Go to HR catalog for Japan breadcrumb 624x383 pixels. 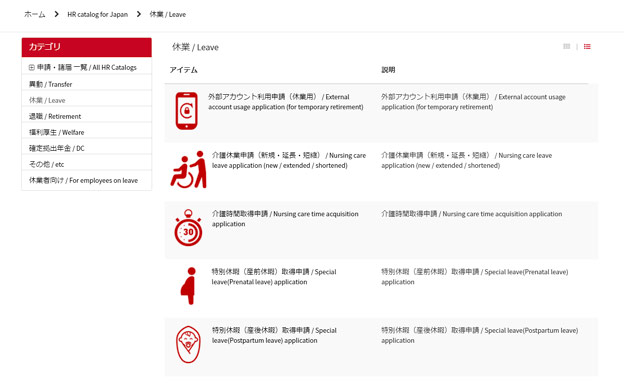click(x=98, y=14)
